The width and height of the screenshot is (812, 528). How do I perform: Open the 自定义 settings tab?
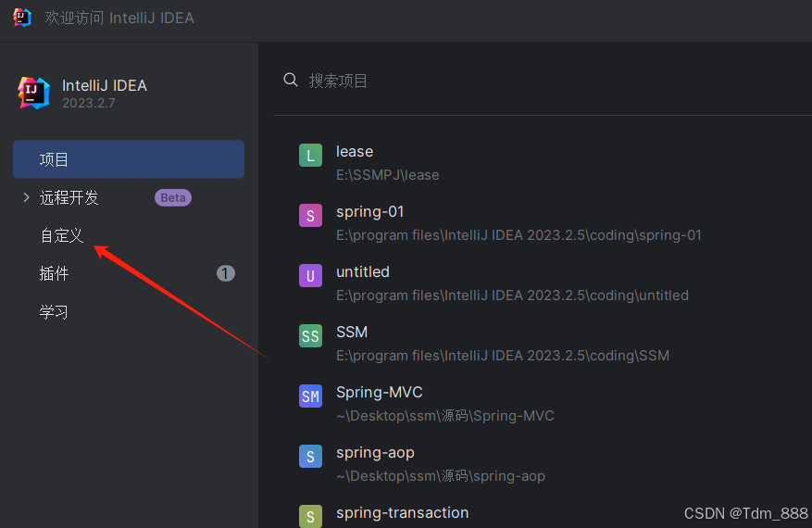[62, 236]
